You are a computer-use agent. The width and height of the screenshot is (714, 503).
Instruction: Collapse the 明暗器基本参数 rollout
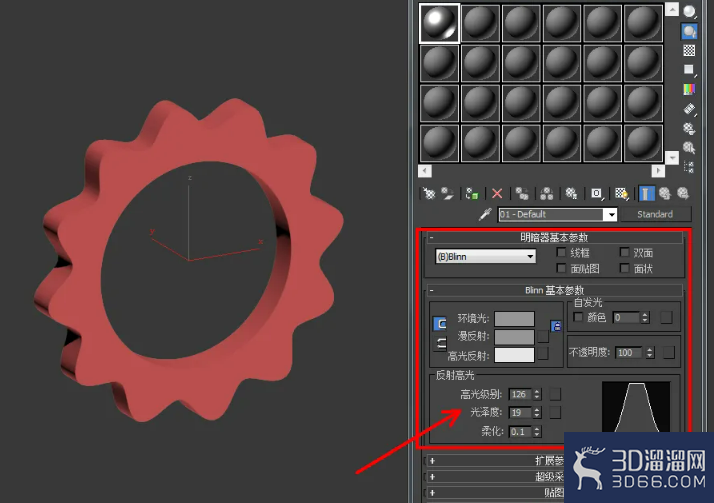click(431, 237)
